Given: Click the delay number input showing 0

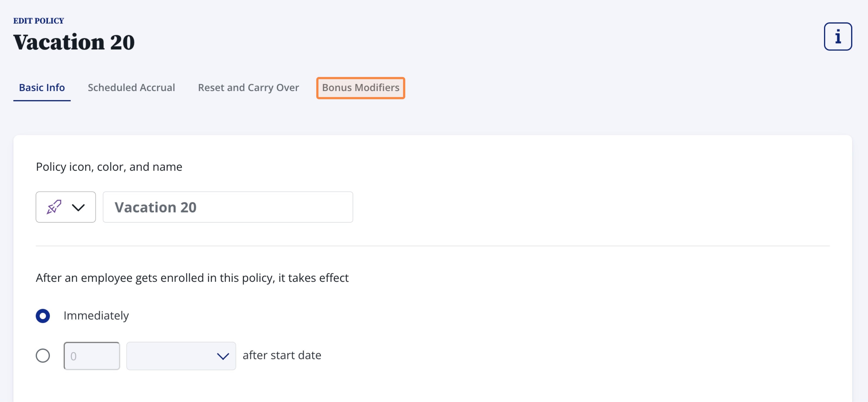Looking at the screenshot, I should [x=92, y=356].
